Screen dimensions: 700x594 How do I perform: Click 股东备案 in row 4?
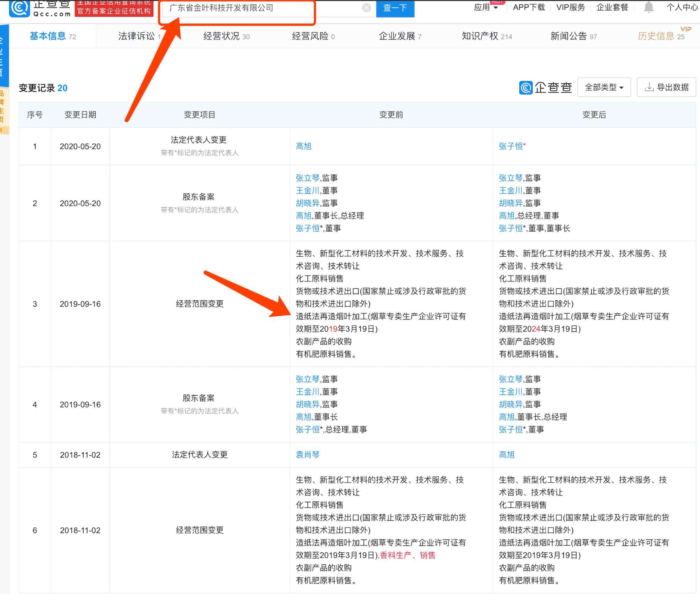[x=199, y=398]
